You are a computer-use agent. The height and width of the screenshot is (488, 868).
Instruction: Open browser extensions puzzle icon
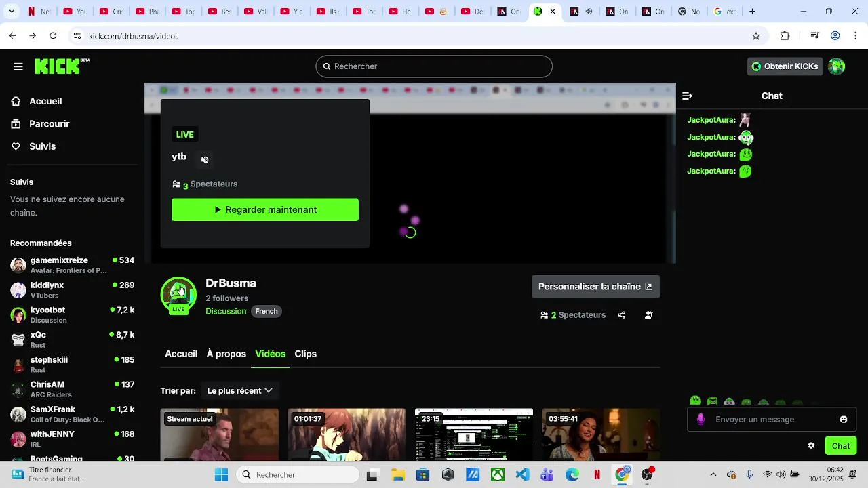785,36
